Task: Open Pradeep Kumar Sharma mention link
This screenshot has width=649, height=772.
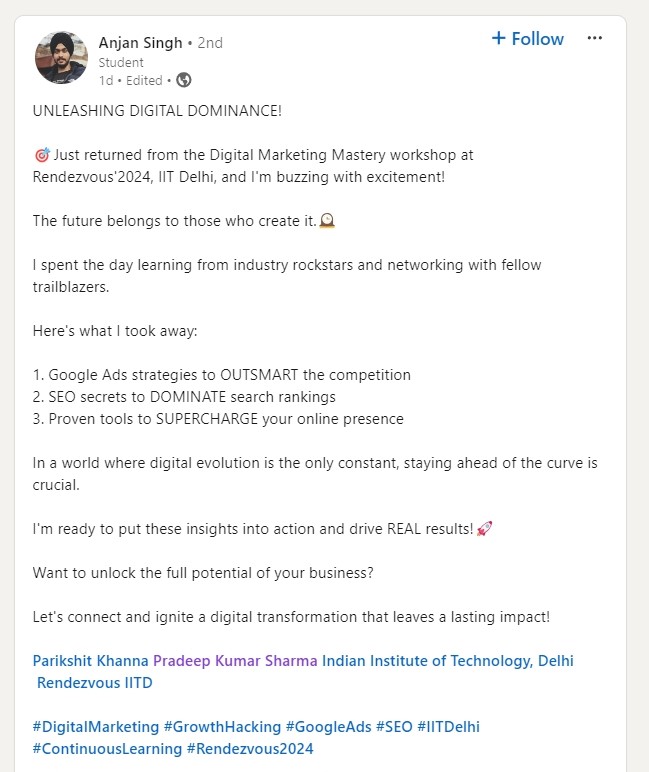Action: click(x=235, y=661)
